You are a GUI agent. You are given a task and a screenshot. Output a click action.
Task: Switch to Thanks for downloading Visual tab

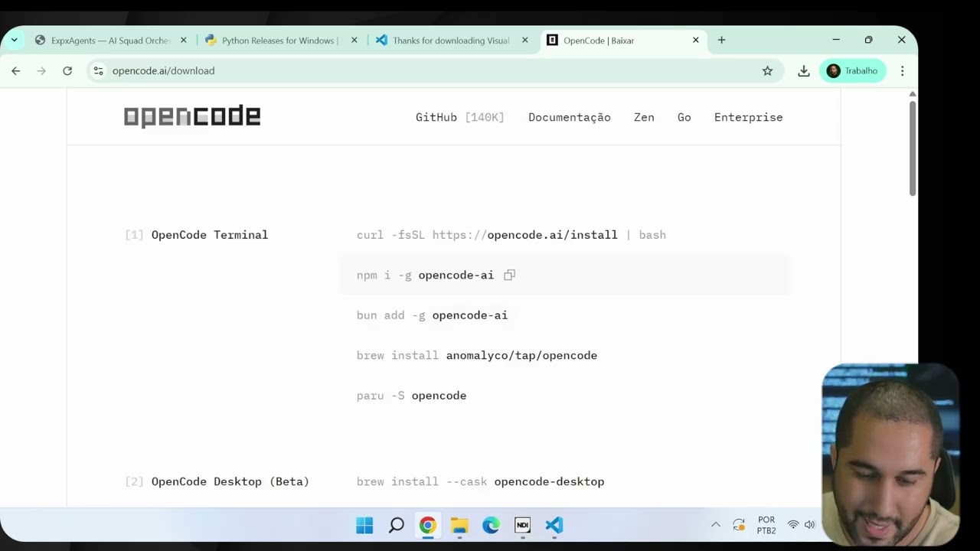pos(450,41)
